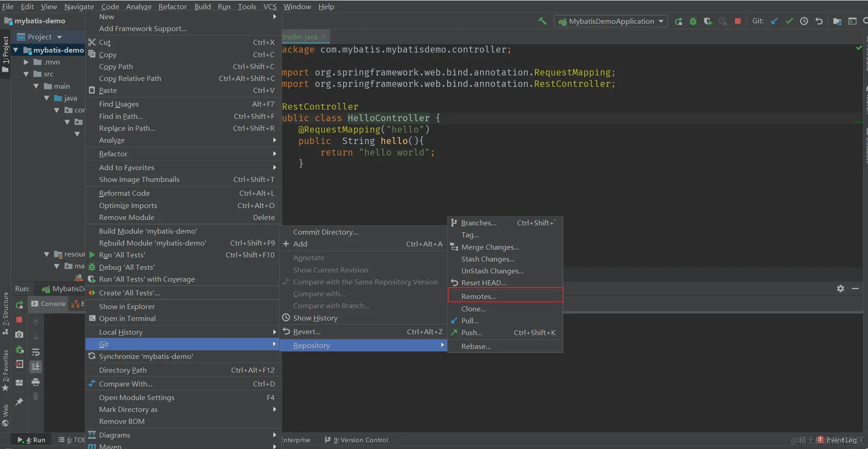Select Synchronize 'mybatis-demo' in the context menu
The image size is (868, 449).
click(182, 356)
